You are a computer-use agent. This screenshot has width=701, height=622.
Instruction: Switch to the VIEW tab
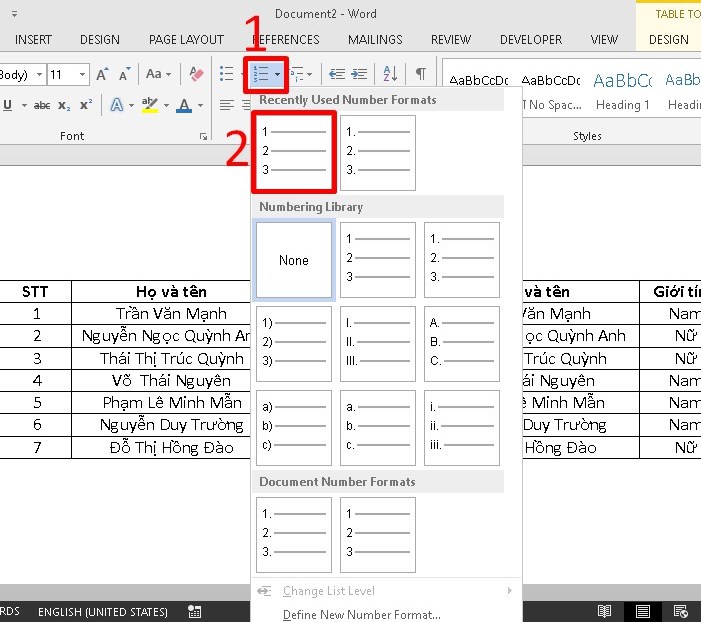coord(604,40)
